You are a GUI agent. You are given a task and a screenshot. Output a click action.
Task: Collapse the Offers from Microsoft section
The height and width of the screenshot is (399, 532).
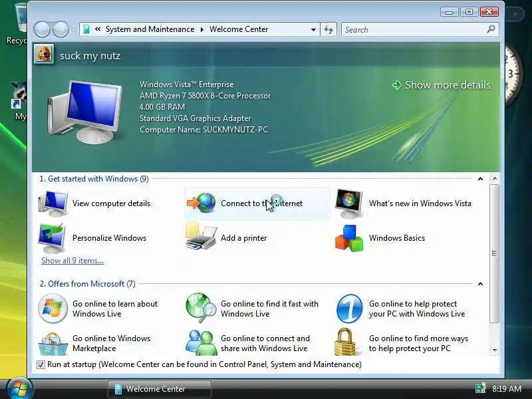pos(480,284)
